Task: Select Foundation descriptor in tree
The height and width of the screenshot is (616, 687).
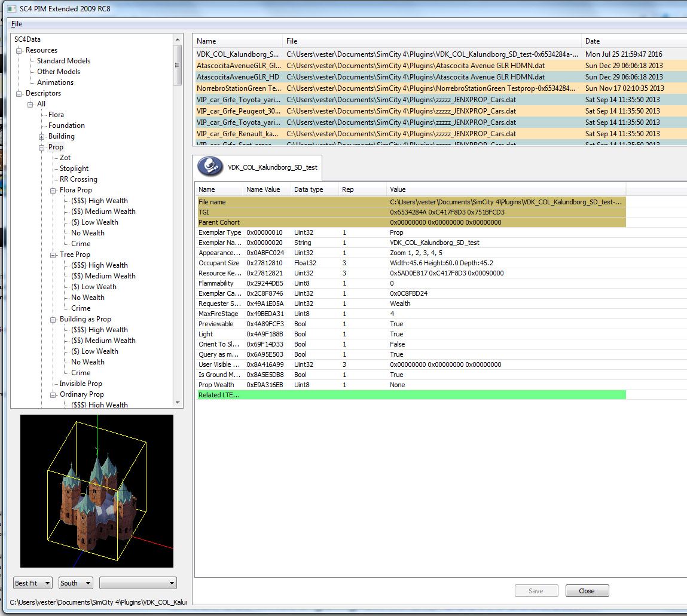Action: [x=66, y=125]
